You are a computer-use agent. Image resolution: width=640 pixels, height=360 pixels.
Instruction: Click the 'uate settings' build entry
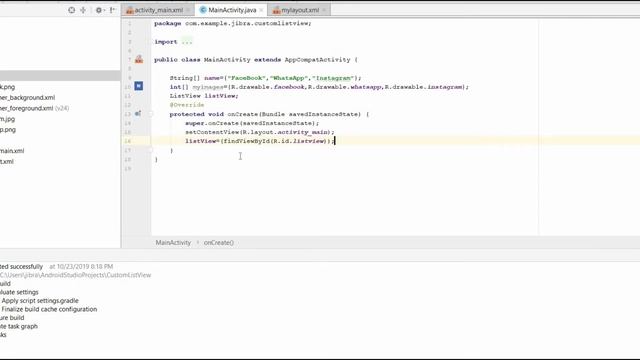19,292
